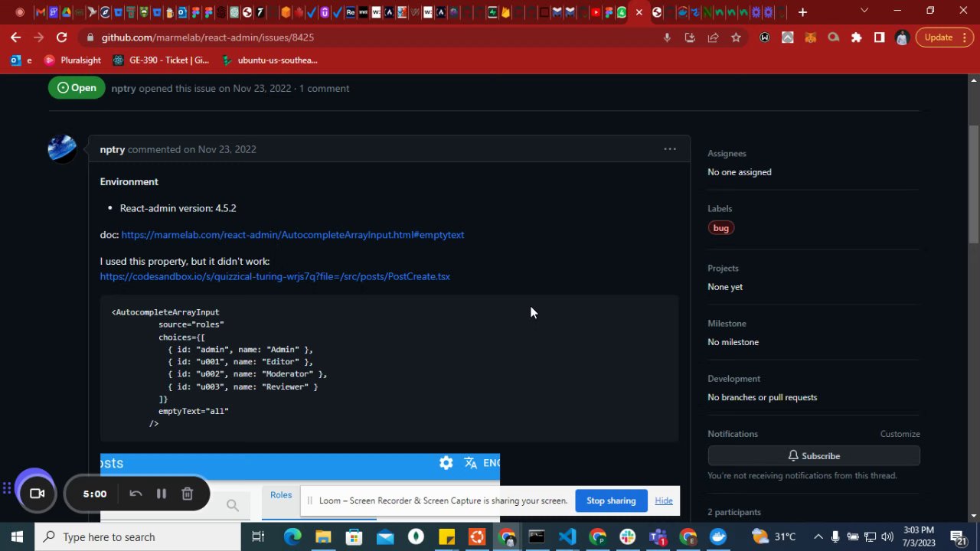980x551 pixels.
Task: Reload the GitHub issue page
Action: coord(61,37)
